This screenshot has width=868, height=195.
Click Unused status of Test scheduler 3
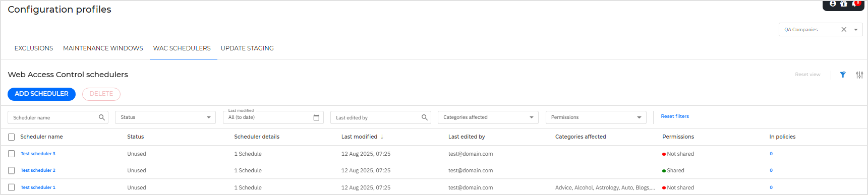pos(137,154)
